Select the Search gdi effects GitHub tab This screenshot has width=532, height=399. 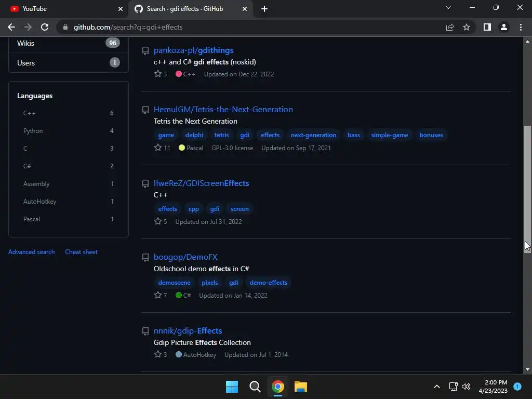[190, 9]
